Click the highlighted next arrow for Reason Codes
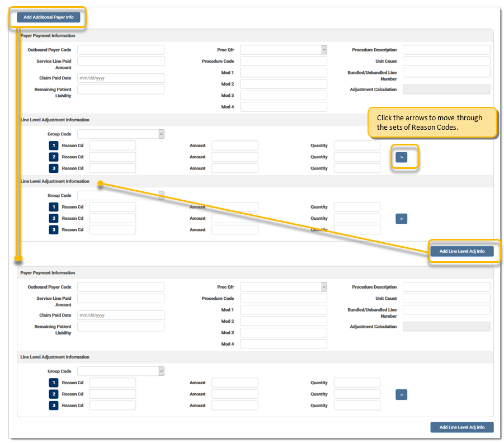 coord(401,158)
